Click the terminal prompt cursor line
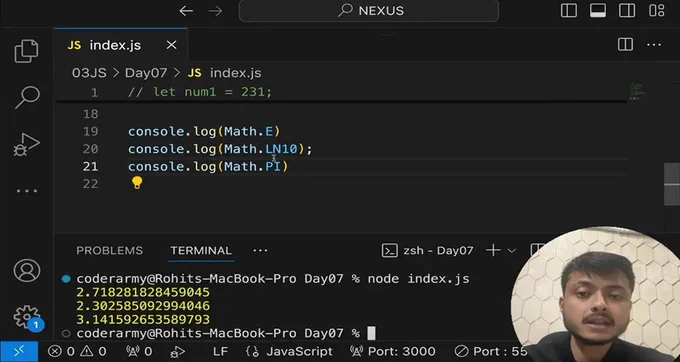This screenshot has height=362, width=680. (226, 333)
